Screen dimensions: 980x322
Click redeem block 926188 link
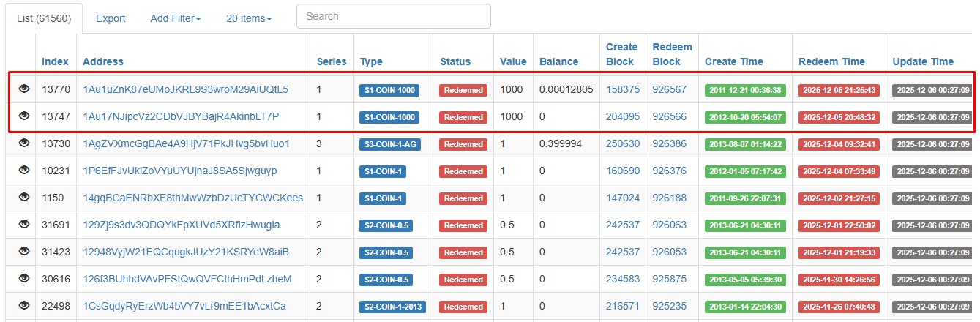pos(670,198)
